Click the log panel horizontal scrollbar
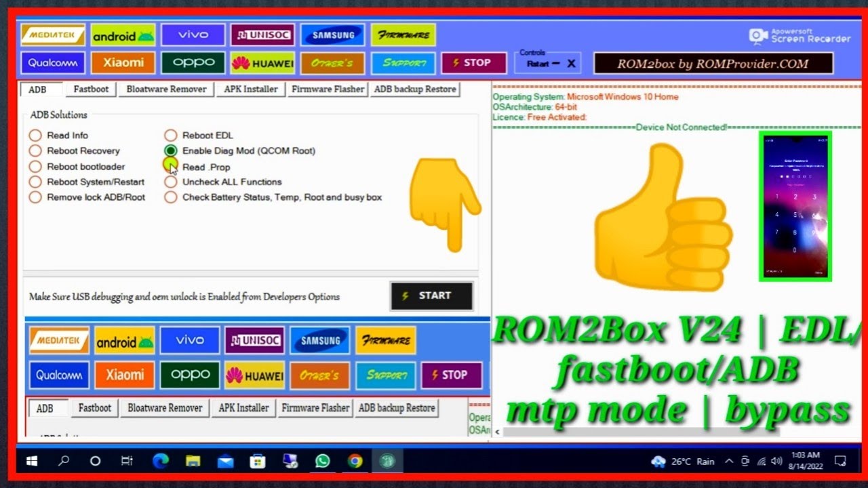Viewport: 868px width, 488px height. (x=641, y=432)
